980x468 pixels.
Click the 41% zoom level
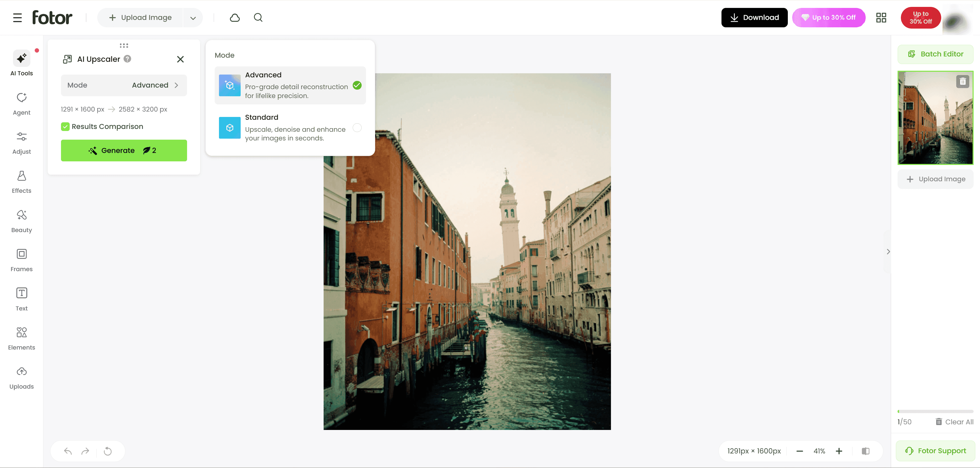tap(819, 451)
